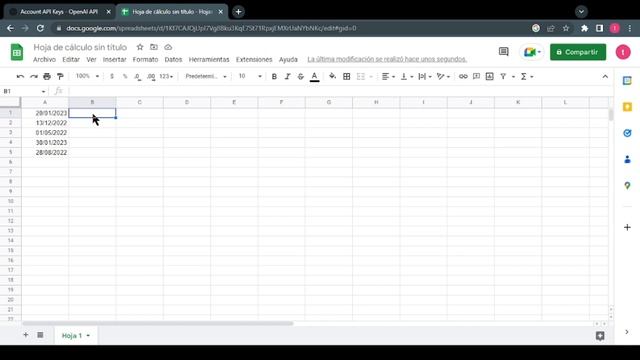This screenshot has width=640, height=360.
Task: Open the all sheets list icon
Action: [40, 335]
